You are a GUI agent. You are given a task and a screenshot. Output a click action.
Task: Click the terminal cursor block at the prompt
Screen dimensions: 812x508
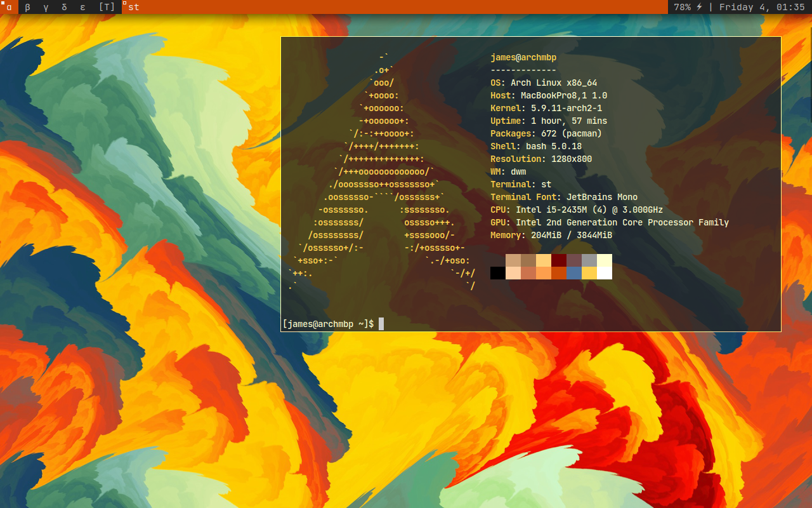click(x=381, y=324)
